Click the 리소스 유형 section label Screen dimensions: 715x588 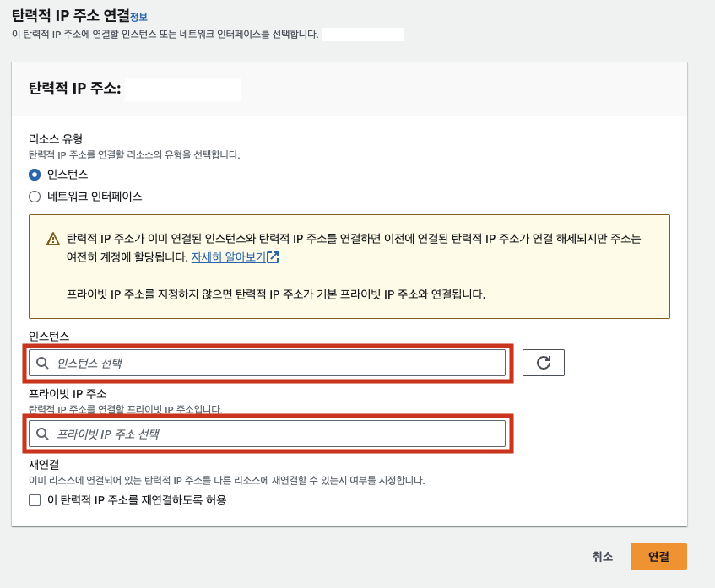tap(56, 138)
